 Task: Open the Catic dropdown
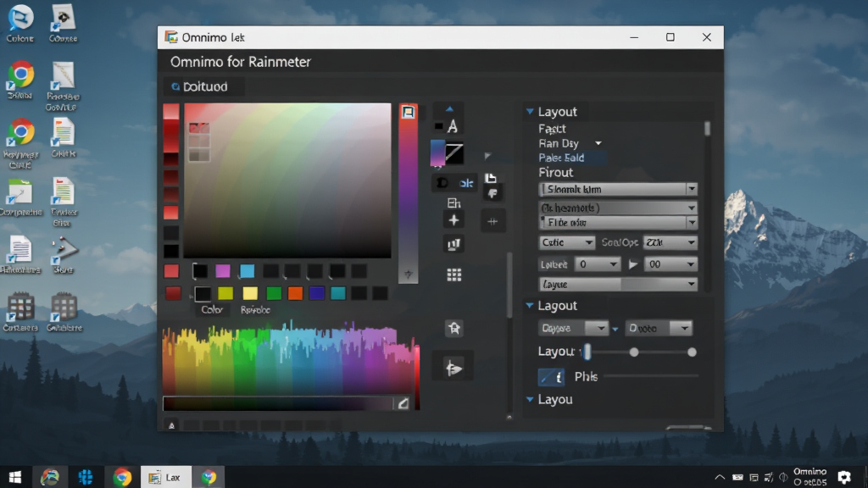click(x=567, y=242)
